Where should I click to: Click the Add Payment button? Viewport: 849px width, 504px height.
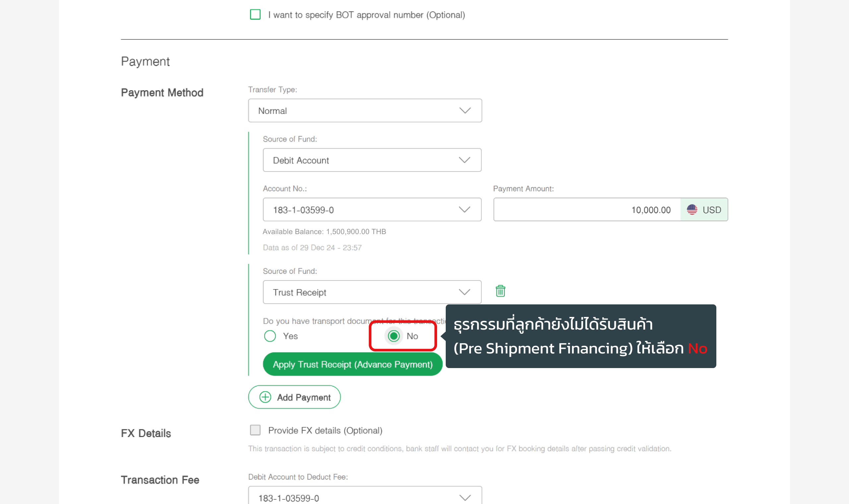(294, 397)
